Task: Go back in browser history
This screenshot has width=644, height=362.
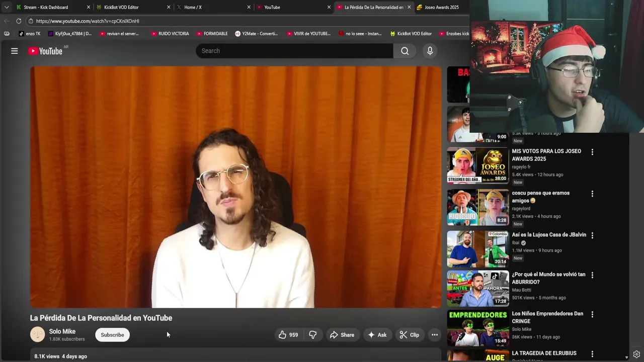Action: (x=6, y=21)
